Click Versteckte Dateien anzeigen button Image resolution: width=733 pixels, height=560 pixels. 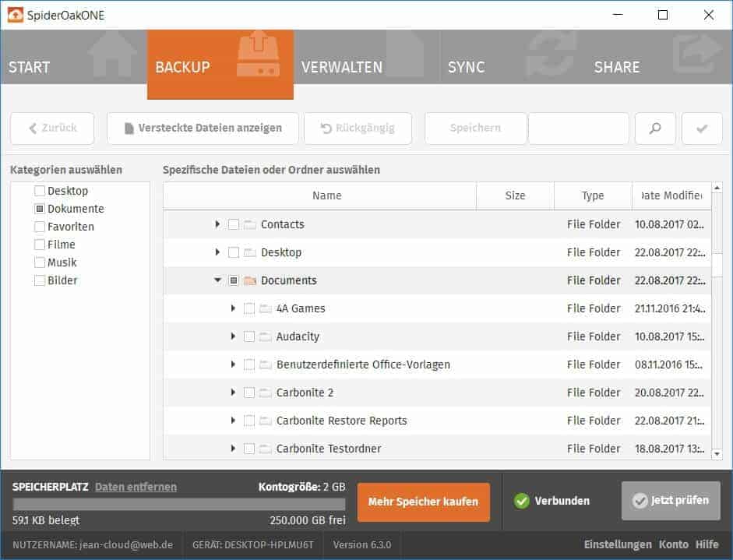point(203,128)
